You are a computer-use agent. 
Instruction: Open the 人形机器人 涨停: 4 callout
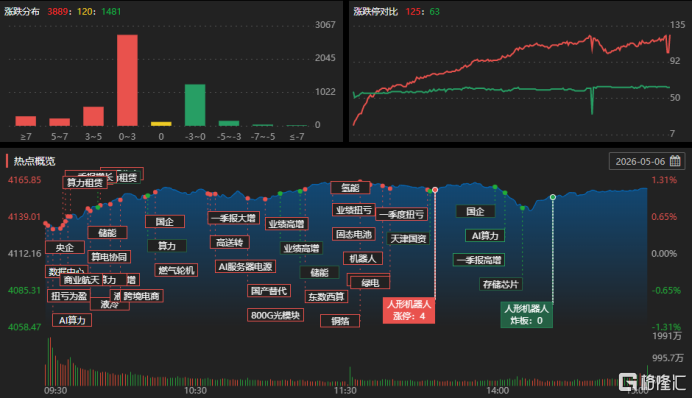coord(409,310)
